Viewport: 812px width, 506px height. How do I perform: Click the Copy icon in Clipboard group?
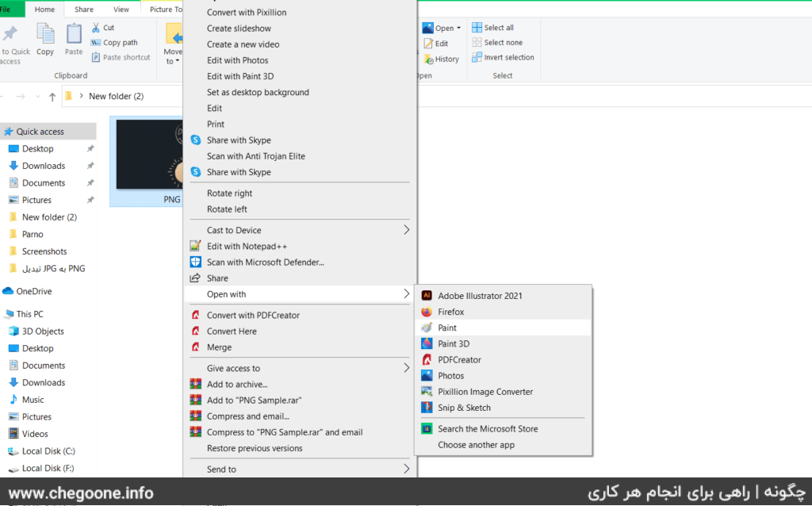point(45,34)
